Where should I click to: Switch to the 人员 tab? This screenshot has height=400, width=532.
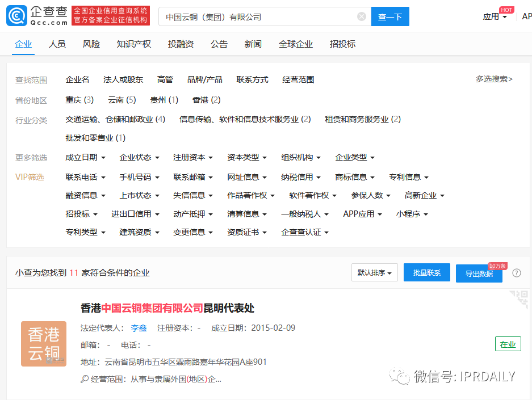coord(57,44)
